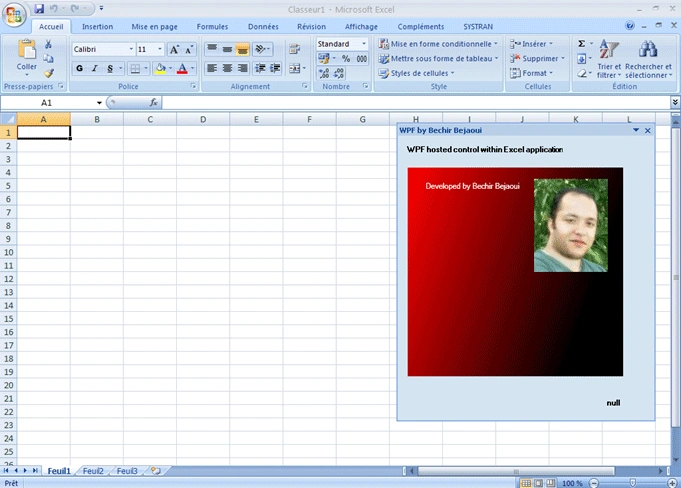The image size is (681, 488).
Task: Expand Styles de cellules gallery
Action: (416, 73)
